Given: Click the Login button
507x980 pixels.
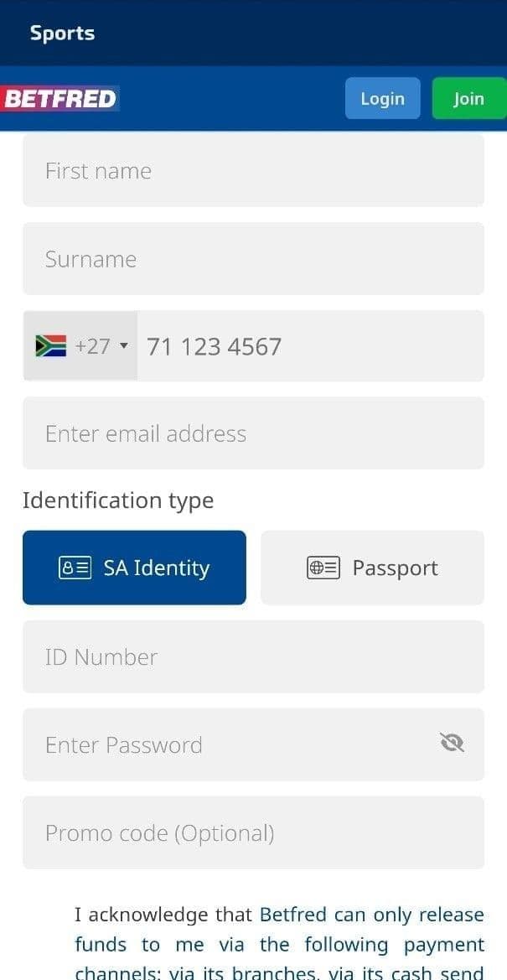Looking at the screenshot, I should [x=382, y=98].
